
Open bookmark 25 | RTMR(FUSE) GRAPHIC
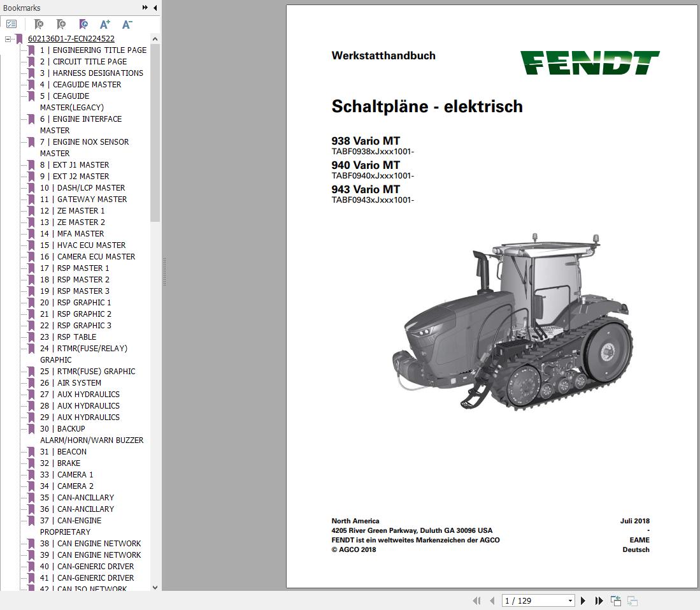tap(87, 372)
